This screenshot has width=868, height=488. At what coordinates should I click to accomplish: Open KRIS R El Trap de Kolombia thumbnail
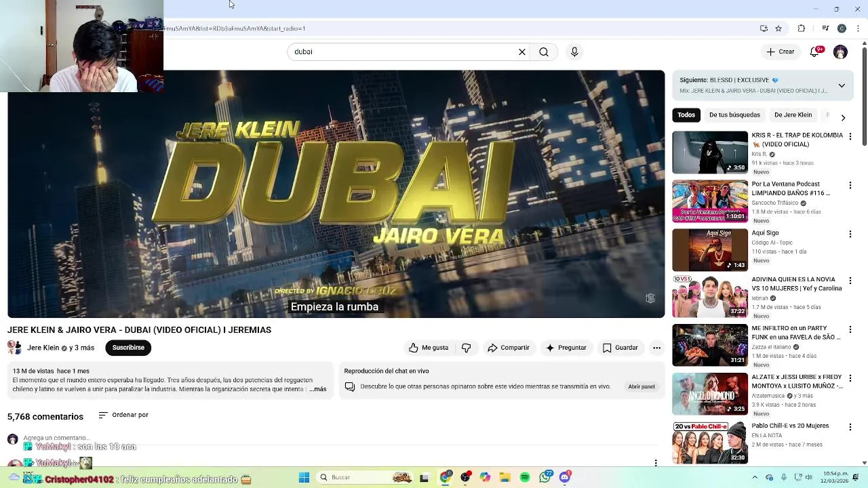tap(710, 152)
